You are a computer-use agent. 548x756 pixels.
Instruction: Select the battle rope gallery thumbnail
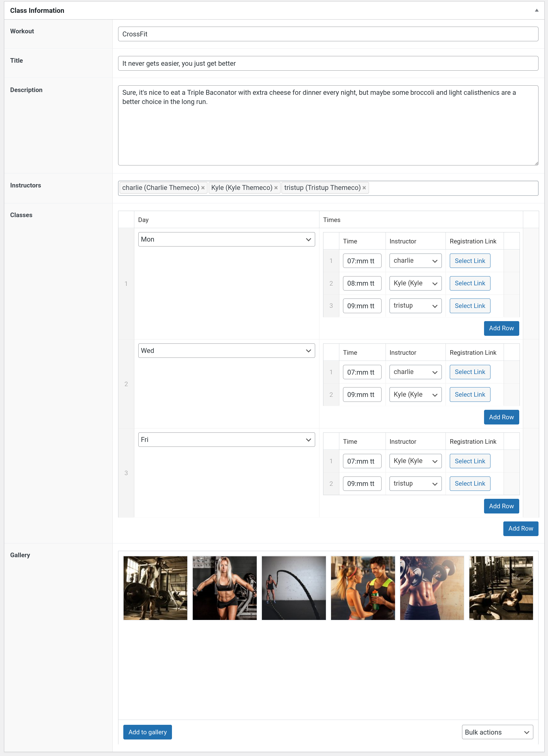click(293, 588)
